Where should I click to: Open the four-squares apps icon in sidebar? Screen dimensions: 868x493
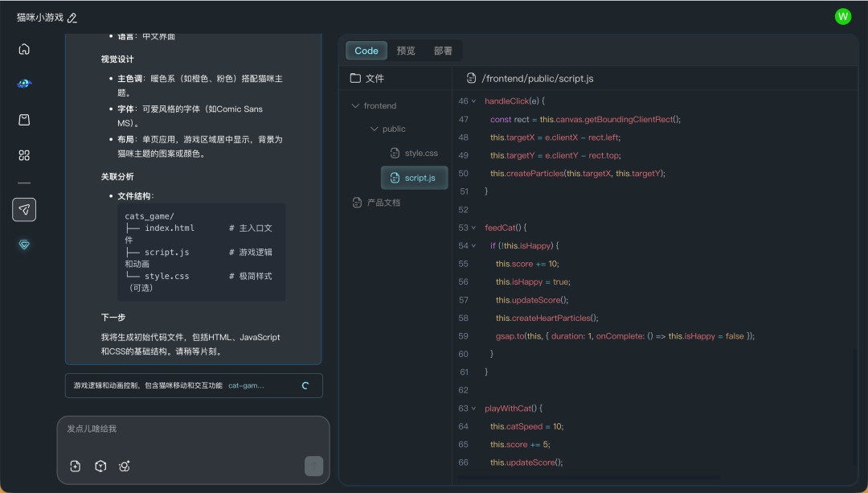click(x=24, y=155)
